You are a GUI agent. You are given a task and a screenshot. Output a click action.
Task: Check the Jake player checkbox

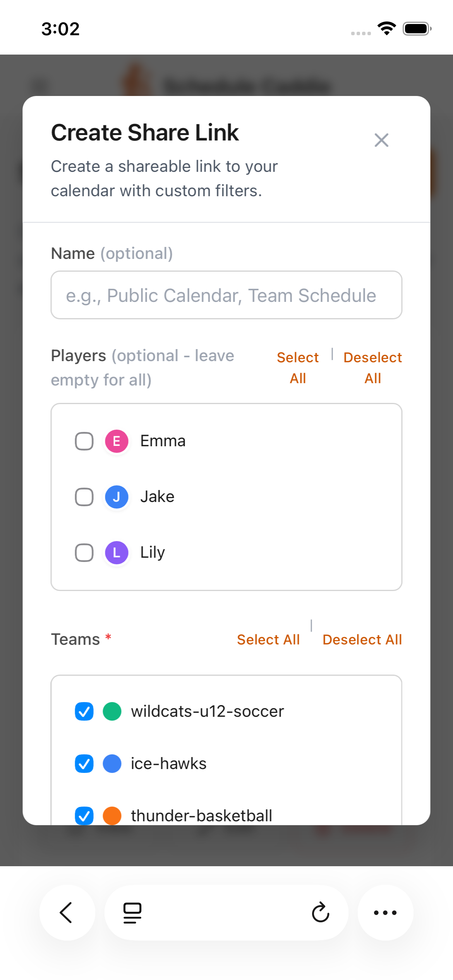[x=83, y=497]
